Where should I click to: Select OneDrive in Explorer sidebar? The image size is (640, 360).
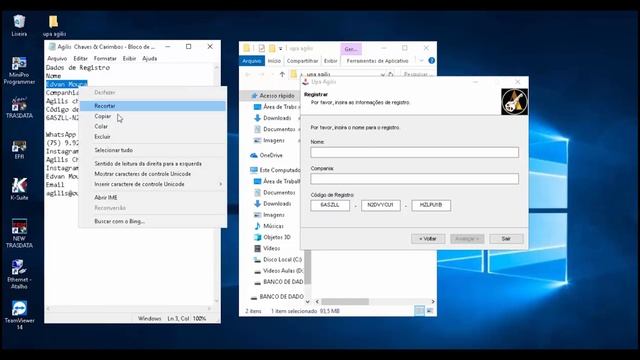point(266,155)
